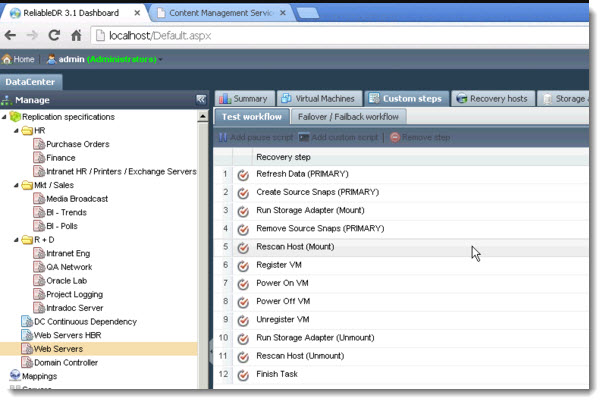The height and width of the screenshot is (404, 604).
Task: Open the Virtual Machines tab
Action: point(319,99)
